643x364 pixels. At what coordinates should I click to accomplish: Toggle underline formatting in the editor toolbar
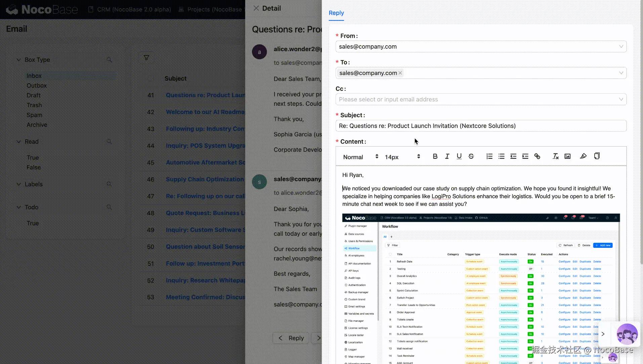[x=459, y=156]
